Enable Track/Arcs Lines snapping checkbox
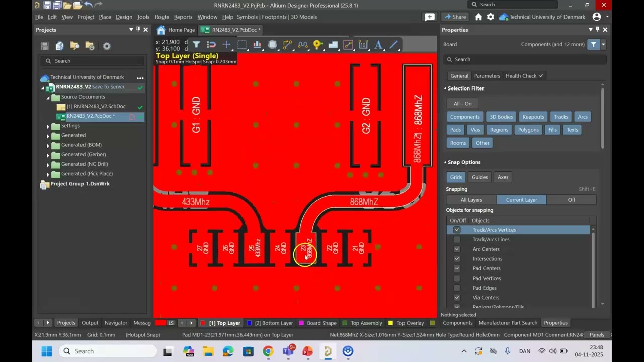This screenshot has width=644, height=362. 457,239
